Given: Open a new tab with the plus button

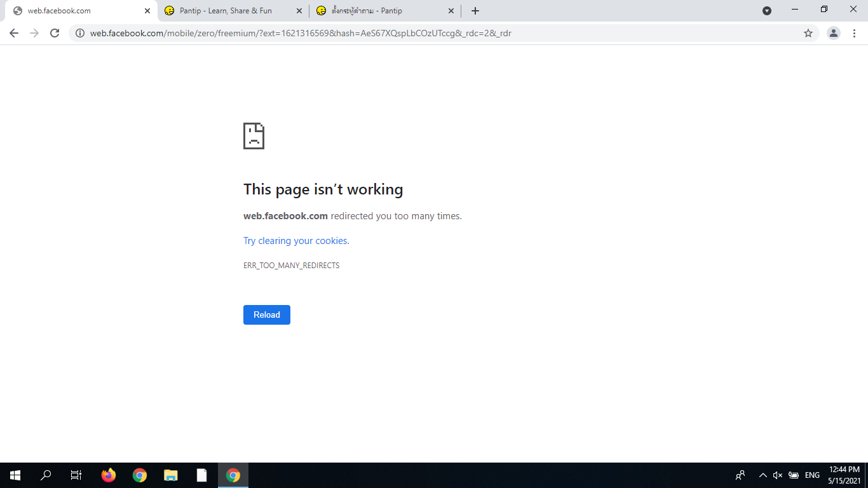Looking at the screenshot, I should (475, 11).
